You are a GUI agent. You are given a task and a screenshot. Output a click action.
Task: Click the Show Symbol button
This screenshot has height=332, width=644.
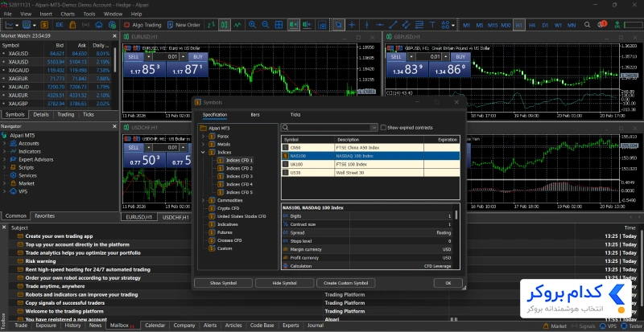point(223,283)
